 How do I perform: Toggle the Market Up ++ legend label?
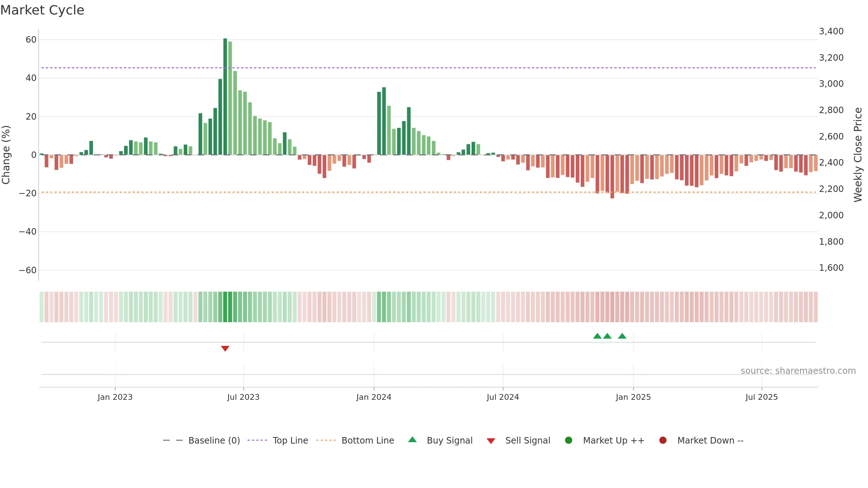(614, 440)
